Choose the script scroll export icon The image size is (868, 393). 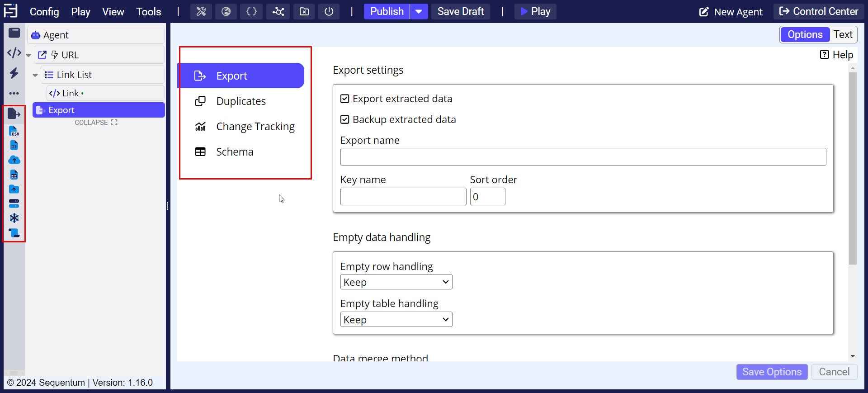(x=14, y=233)
